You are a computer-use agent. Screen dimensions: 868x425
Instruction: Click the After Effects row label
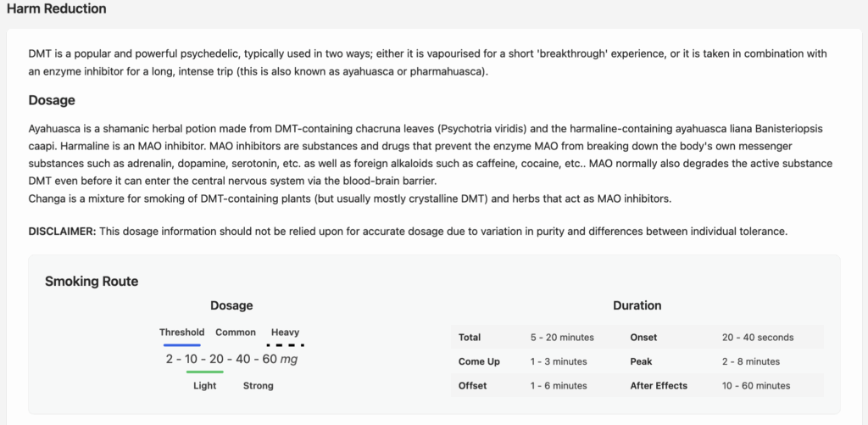[659, 385]
